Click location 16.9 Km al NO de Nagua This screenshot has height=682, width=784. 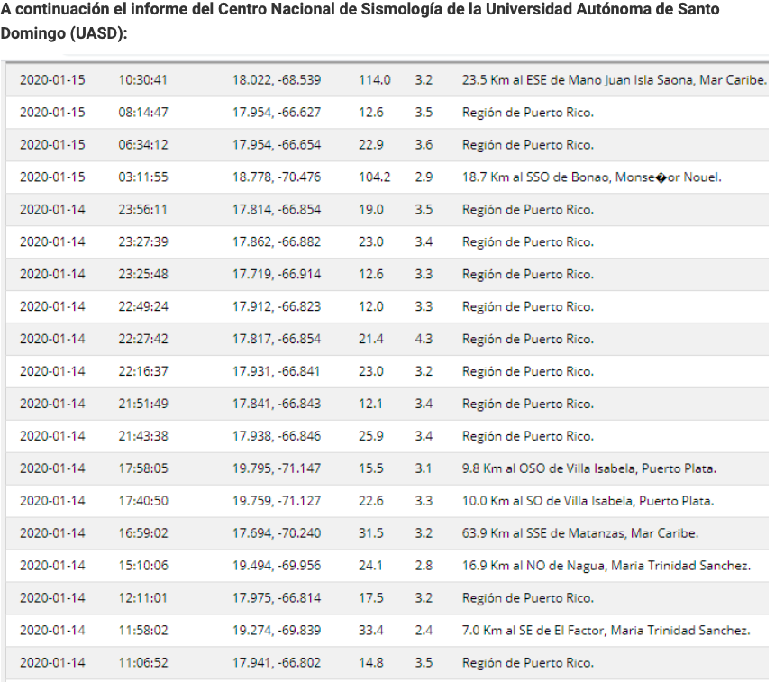coord(533,566)
